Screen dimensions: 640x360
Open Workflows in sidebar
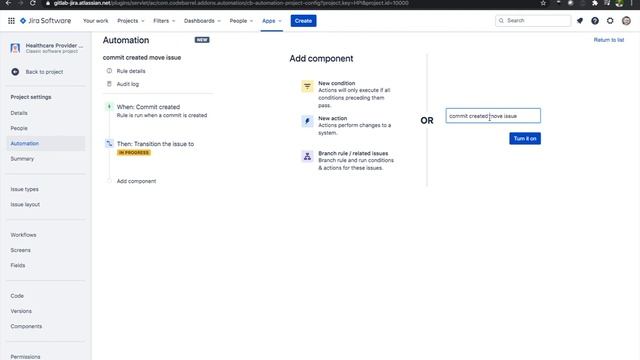click(x=23, y=235)
